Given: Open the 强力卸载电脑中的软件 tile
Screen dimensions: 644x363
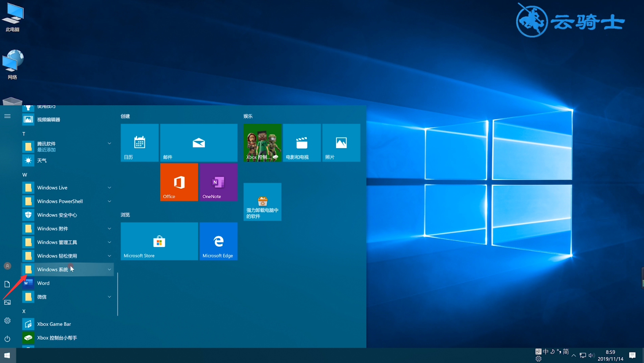Looking at the screenshot, I should tap(262, 202).
